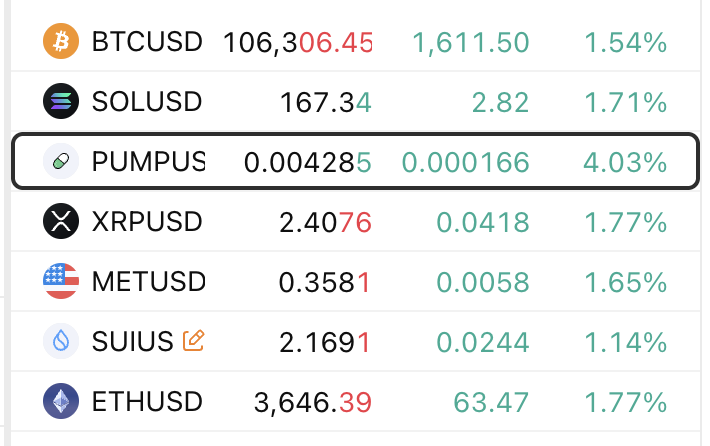Select the ETHUSD symbol name
Viewport: 710px width, 446px height.
coord(146,402)
